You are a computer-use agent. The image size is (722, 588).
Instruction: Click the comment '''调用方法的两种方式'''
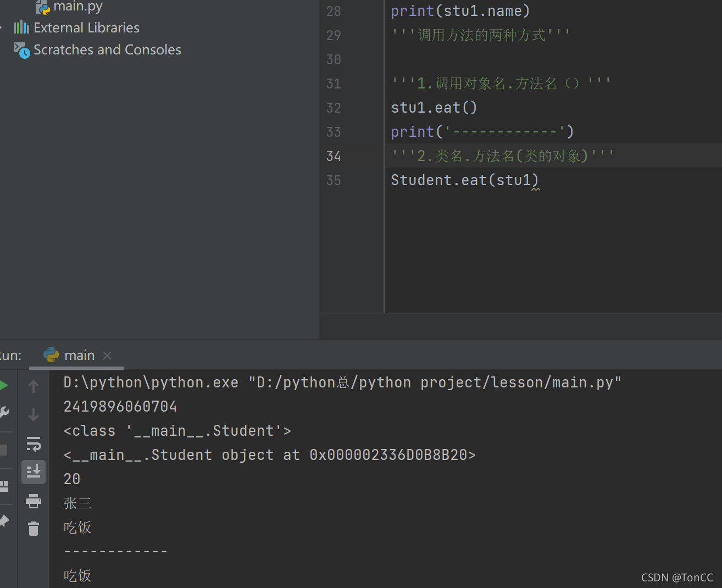coord(481,35)
